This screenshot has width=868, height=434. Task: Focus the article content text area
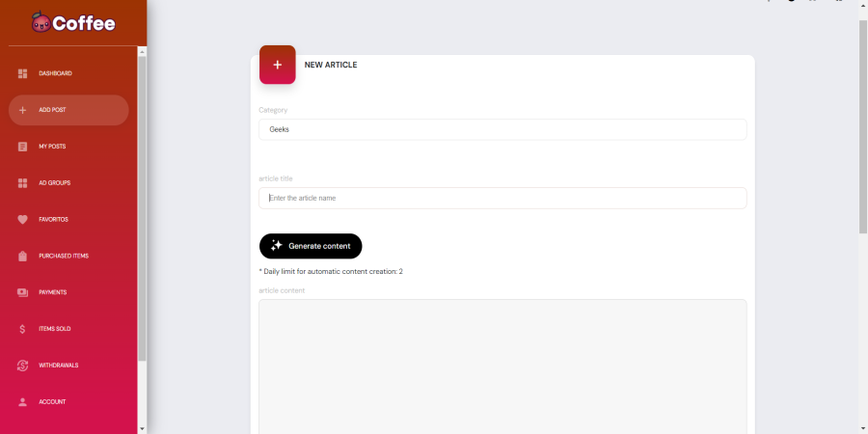[x=502, y=366]
